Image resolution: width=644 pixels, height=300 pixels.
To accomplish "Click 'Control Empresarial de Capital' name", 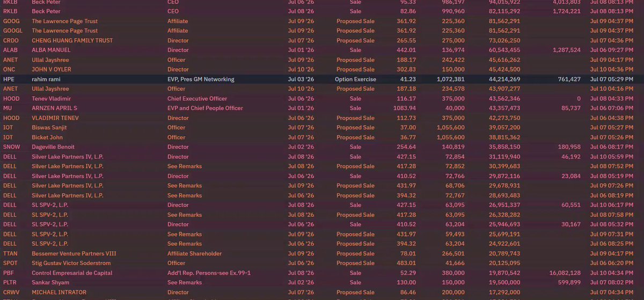I will 72,272.
